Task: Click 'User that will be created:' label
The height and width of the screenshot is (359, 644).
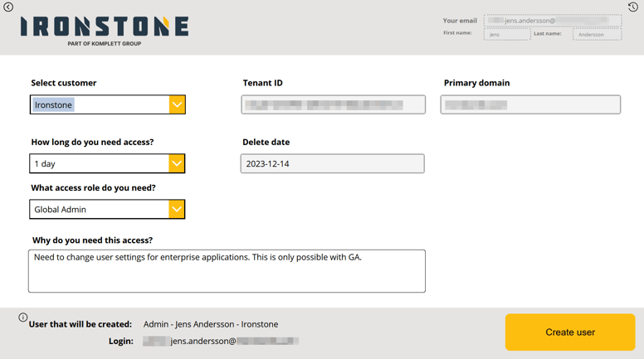Action: [x=80, y=324]
